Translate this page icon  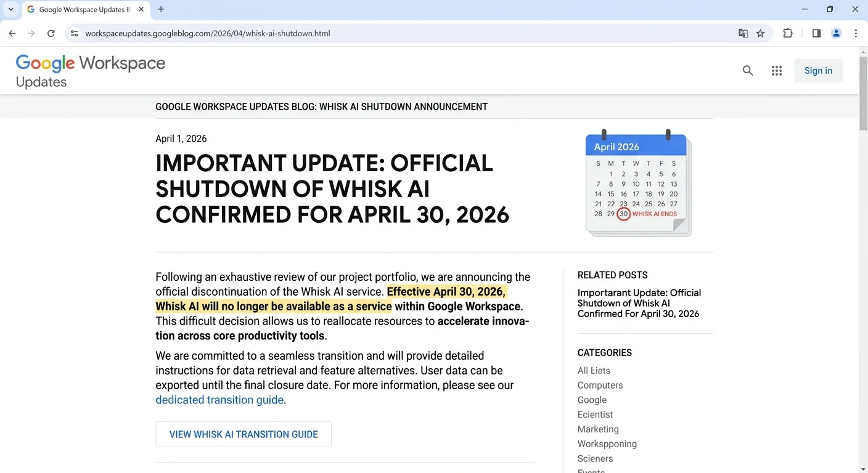click(743, 33)
